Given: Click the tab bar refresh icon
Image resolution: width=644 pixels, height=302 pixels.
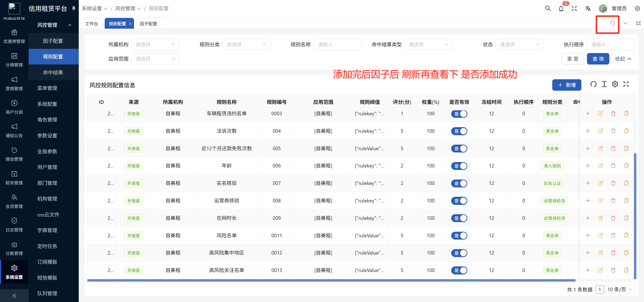Looking at the screenshot, I should click(x=612, y=23).
